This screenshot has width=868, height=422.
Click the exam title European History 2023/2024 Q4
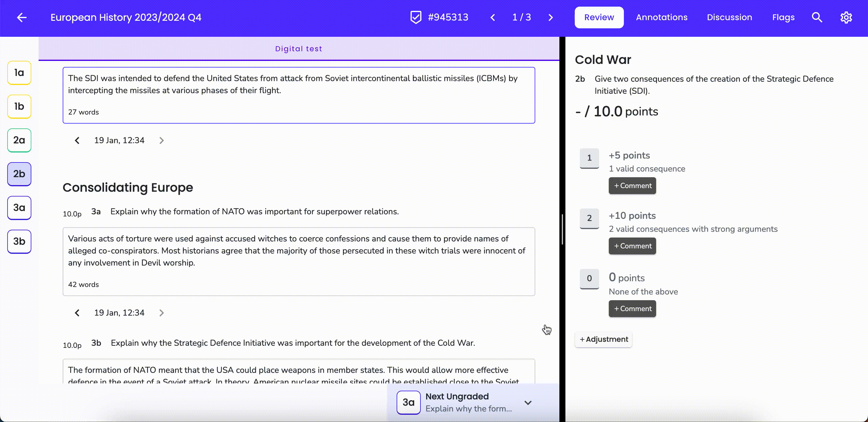tap(126, 17)
